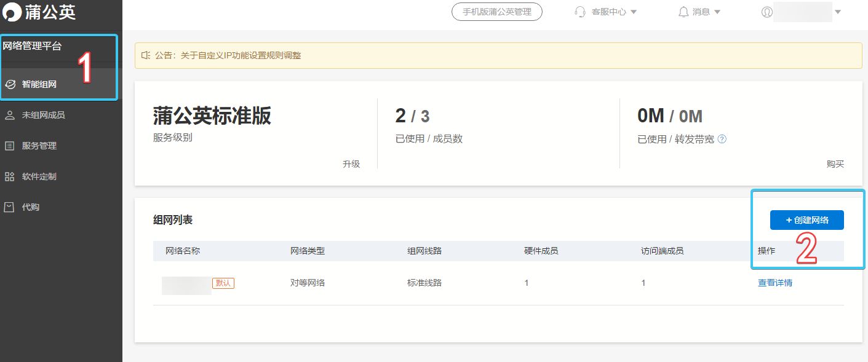This screenshot has width=868, height=362.
Task: Click 手机版蒲公英管理 button
Action: (497, 12)
